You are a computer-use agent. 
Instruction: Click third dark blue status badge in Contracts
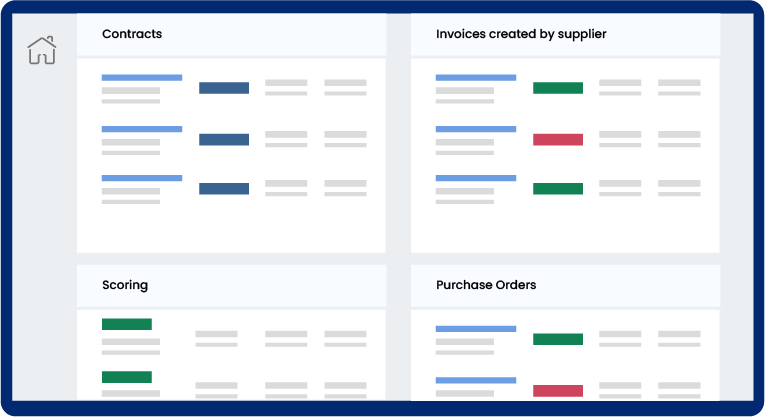pos(224,189)
